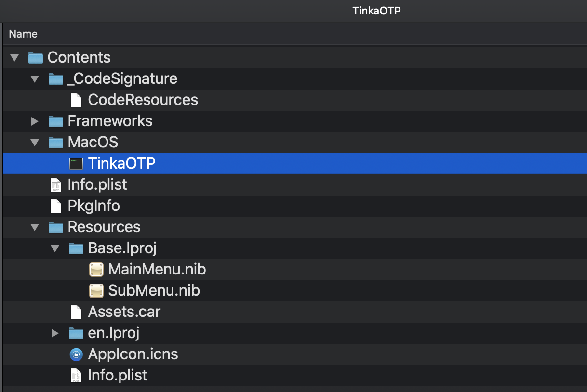Screen dimensions: 587x392
Task: Select the SubMenu.nib file icon
Action: click(96, 290)
